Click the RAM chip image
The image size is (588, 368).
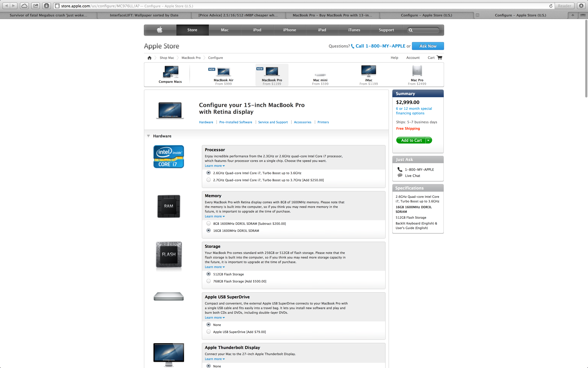[169, 206]
